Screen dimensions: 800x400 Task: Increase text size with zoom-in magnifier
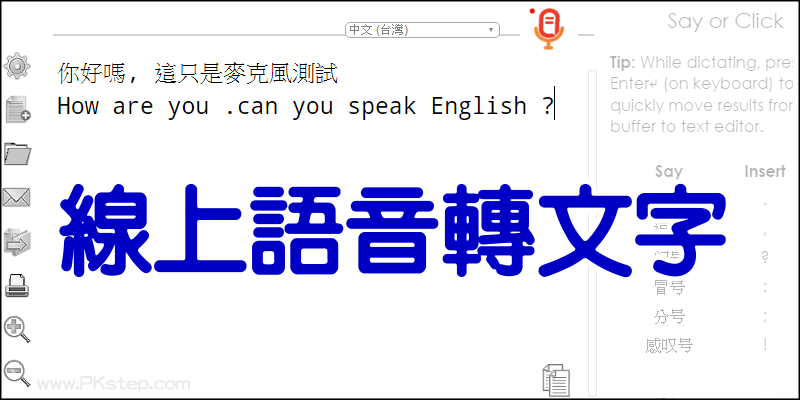(x=17, y=329)
